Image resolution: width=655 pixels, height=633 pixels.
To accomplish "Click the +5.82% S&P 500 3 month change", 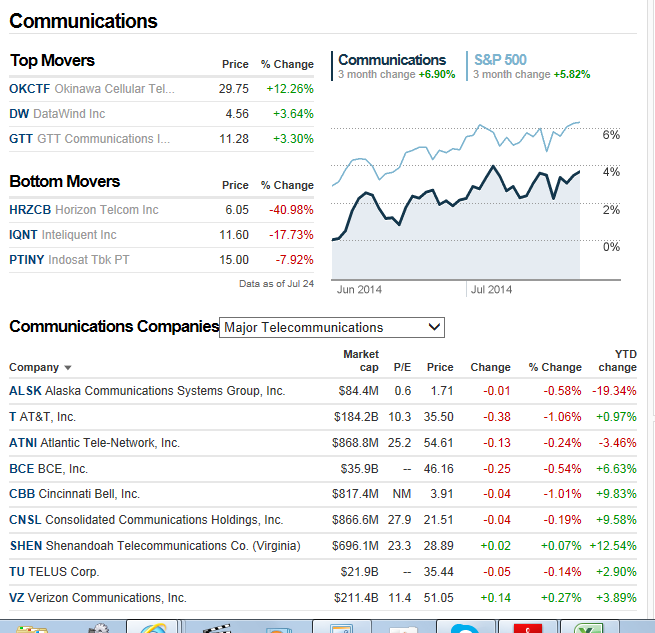I will pos(572,74).
